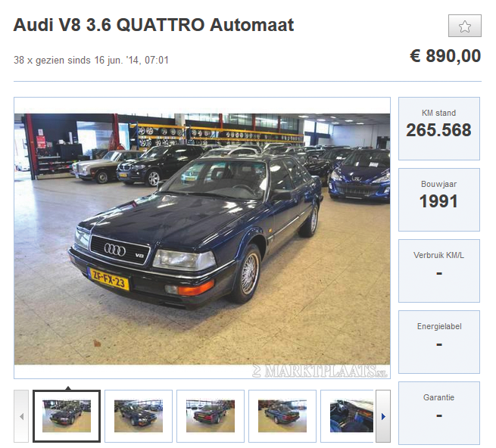This screenshot has width=496, height=448.
Task: Click the Garantie info box
Action: click(438, 413)
